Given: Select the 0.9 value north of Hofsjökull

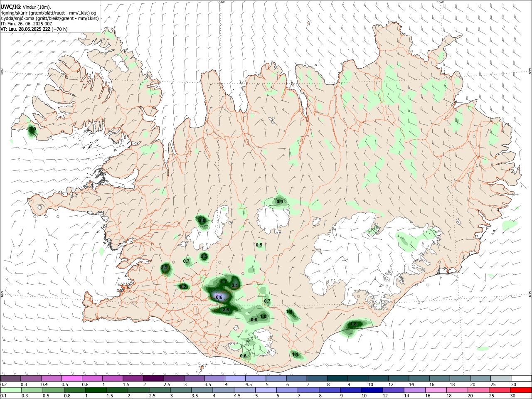Looking at the screenshot, I should (x=280, y=202).
